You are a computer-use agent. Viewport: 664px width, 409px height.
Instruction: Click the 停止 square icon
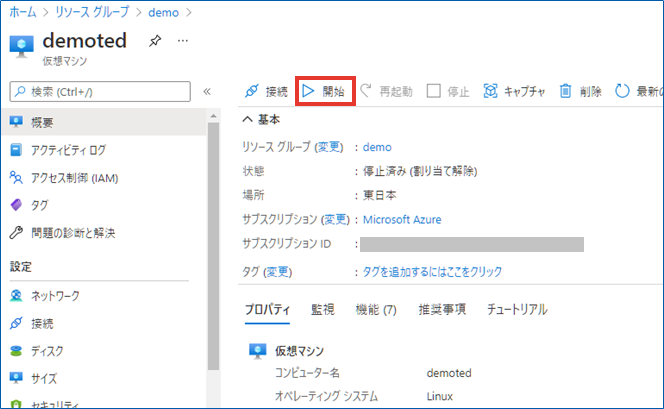(434, 91)
